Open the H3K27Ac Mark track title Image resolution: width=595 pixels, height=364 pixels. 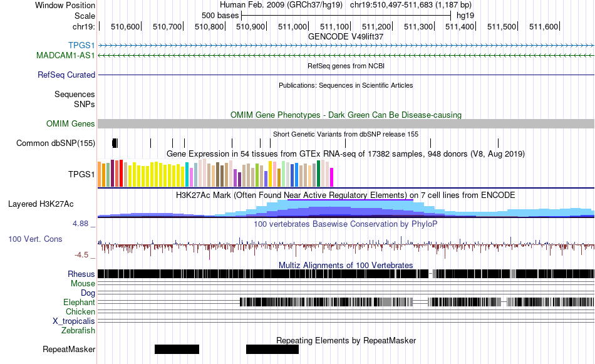[346, 195]
